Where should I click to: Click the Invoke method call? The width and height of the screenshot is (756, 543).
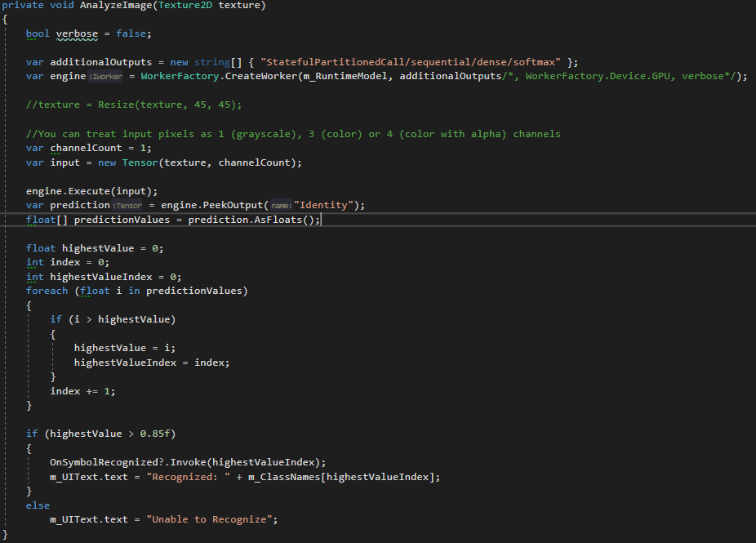pos(188,462)
